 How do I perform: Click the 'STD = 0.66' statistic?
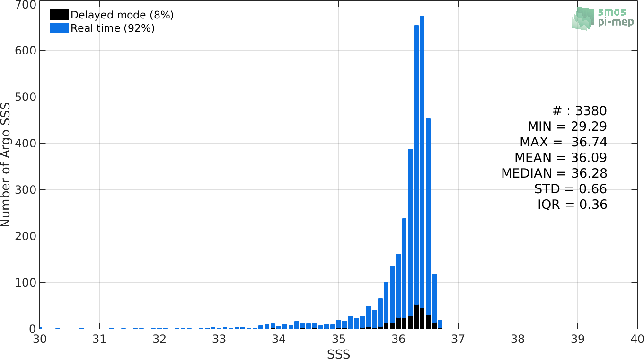click(x=570, y=189)
